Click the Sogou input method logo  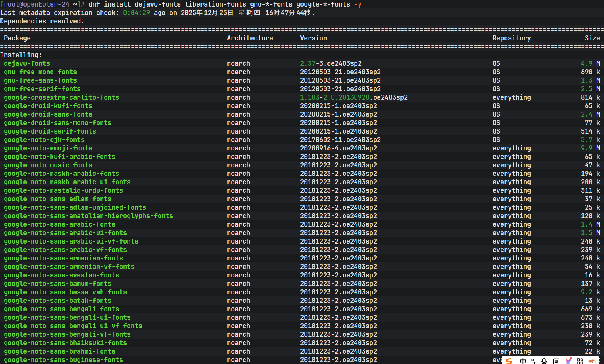(x=509, y=361)
